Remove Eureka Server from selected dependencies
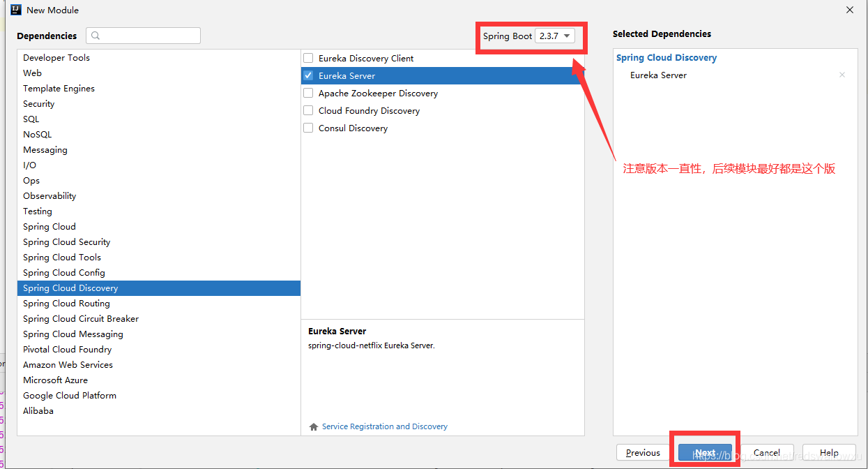 pyautogui.click(x=842, y=75)
